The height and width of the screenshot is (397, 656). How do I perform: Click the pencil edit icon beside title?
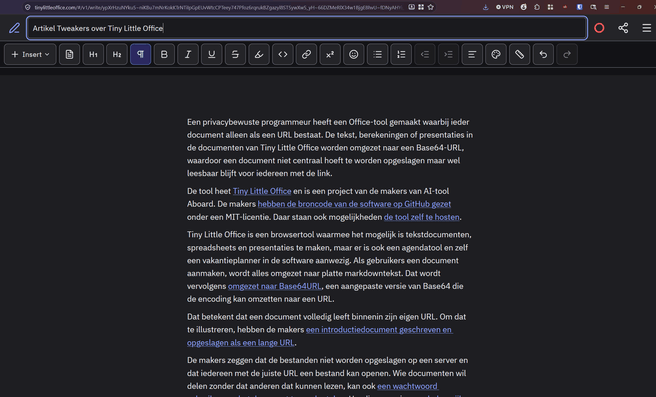14,28
